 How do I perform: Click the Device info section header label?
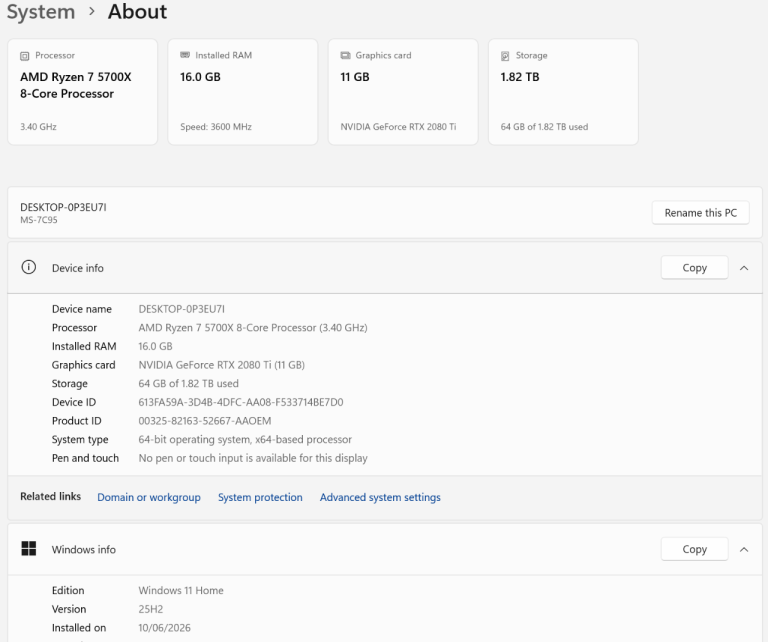[x=78, y=268]
